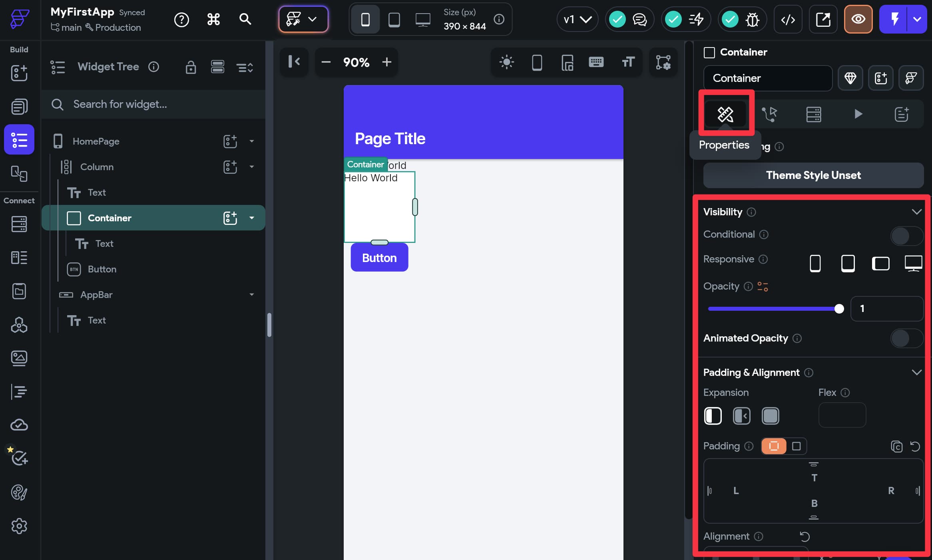Run test mode lightning button

[894, 19]
